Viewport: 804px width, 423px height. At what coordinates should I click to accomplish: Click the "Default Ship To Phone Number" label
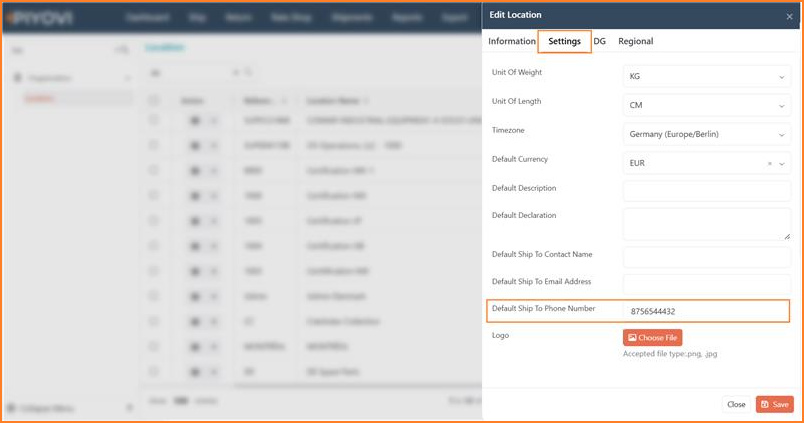tap(544, 309)
